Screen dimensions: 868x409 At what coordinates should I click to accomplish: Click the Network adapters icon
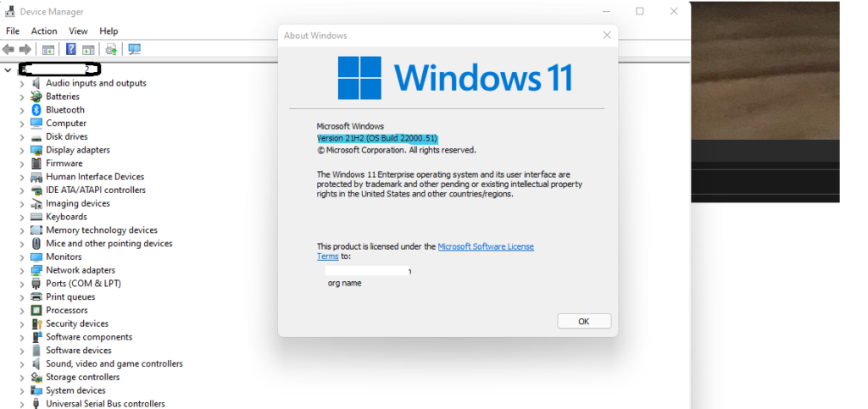click(36, 270)
